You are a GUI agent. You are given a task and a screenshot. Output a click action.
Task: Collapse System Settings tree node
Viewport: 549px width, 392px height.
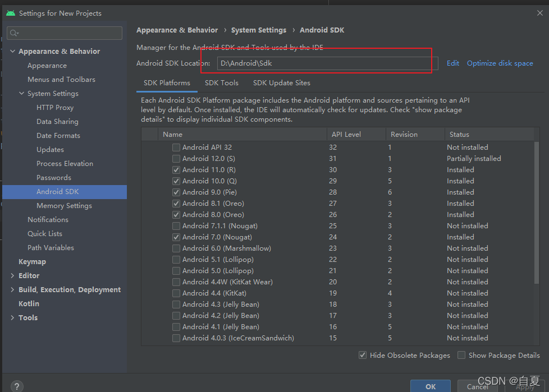click(x=22, y=93)
